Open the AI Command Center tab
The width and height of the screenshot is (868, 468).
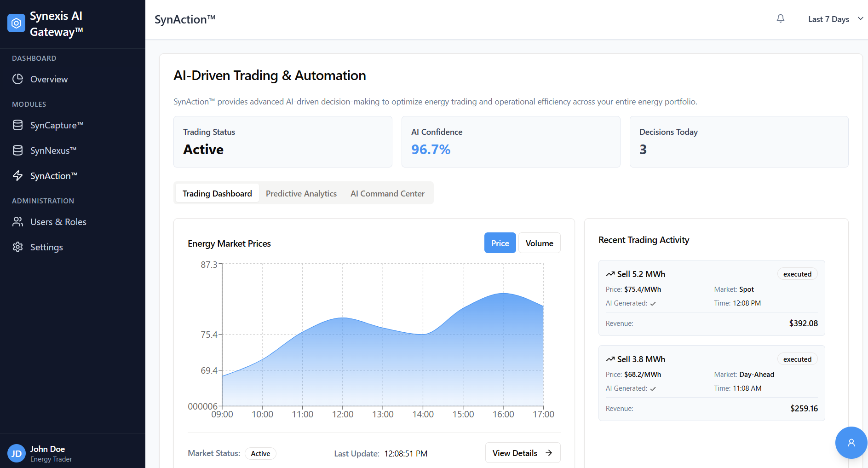(x=387, y=193)
